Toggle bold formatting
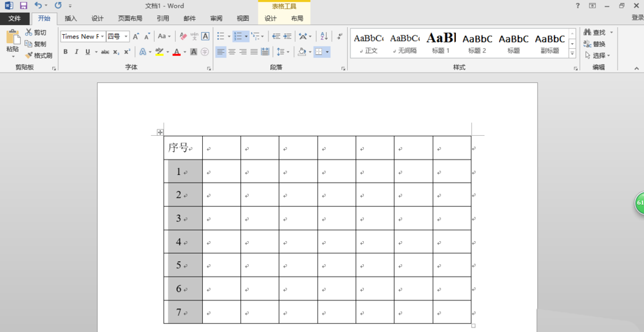Image resolution: width=644 pixels, height=332 pixels. 65,52
